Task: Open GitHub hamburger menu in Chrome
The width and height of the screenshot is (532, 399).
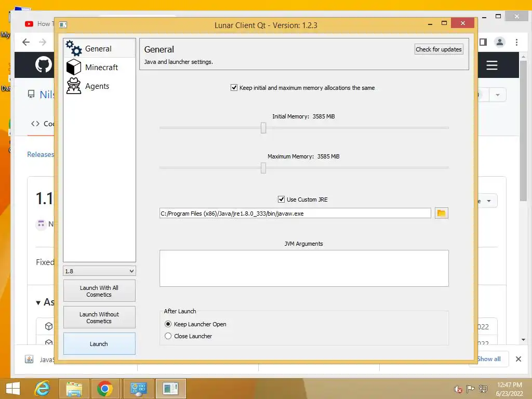Action: (491, 65)
